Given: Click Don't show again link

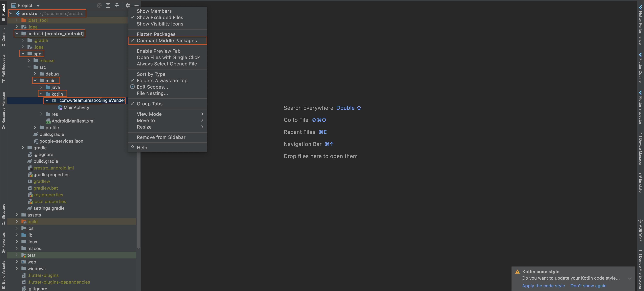Looking at the screenshot, I should (x=588, y=286).
